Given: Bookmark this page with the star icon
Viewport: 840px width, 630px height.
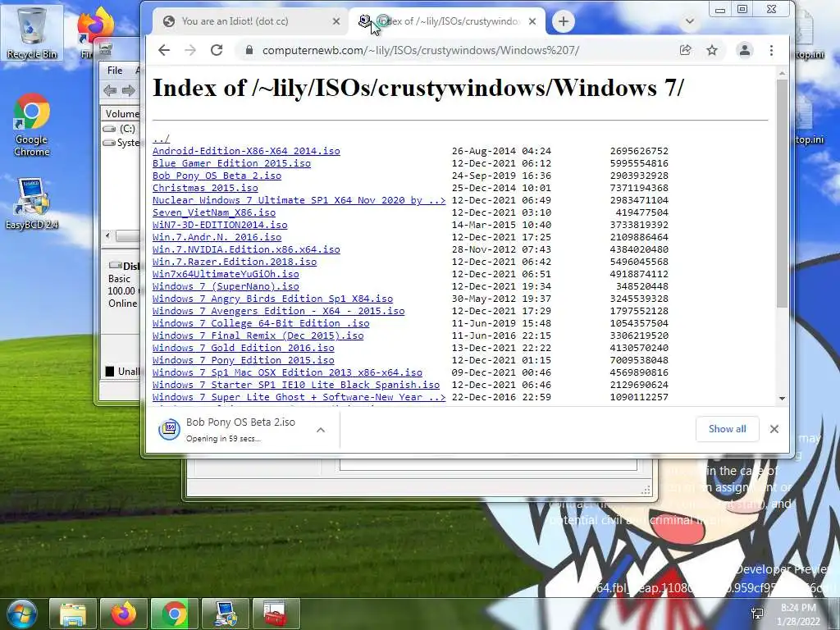Looking at the screenshot, I should 712,50.
